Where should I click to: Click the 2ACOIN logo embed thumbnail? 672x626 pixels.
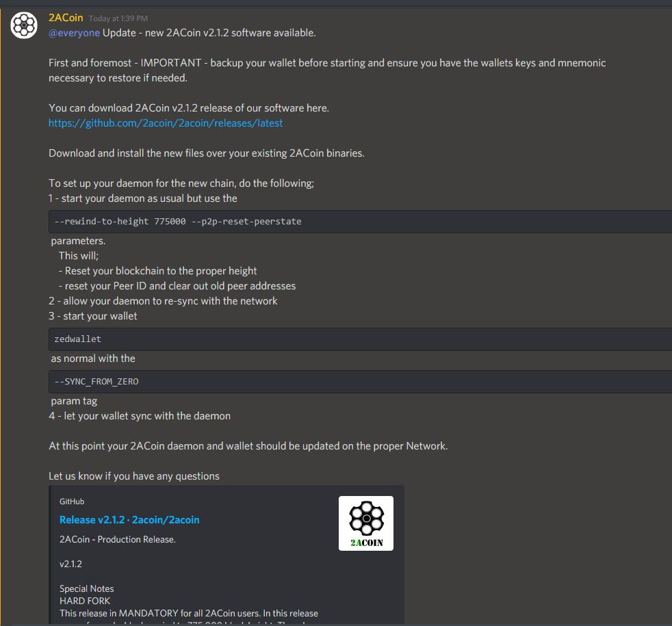tap(365, 523)
